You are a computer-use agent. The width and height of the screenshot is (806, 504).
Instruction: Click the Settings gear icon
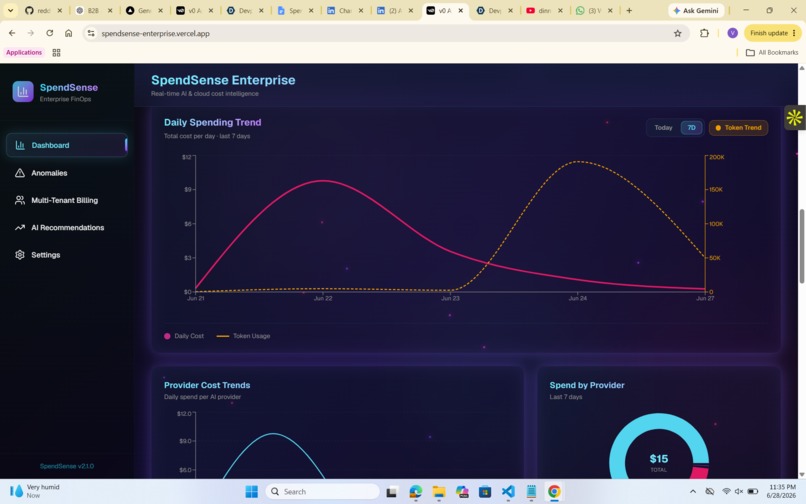[x=20, y=255]
